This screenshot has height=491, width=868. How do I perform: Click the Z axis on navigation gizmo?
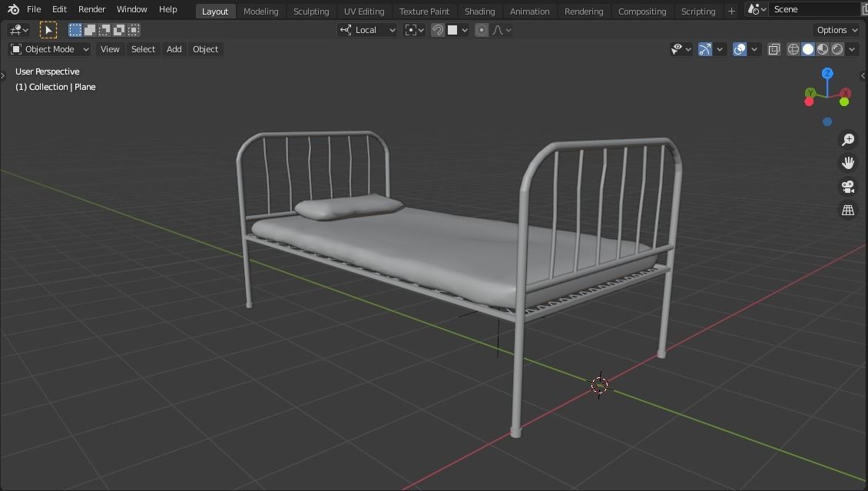click(827, 73)
